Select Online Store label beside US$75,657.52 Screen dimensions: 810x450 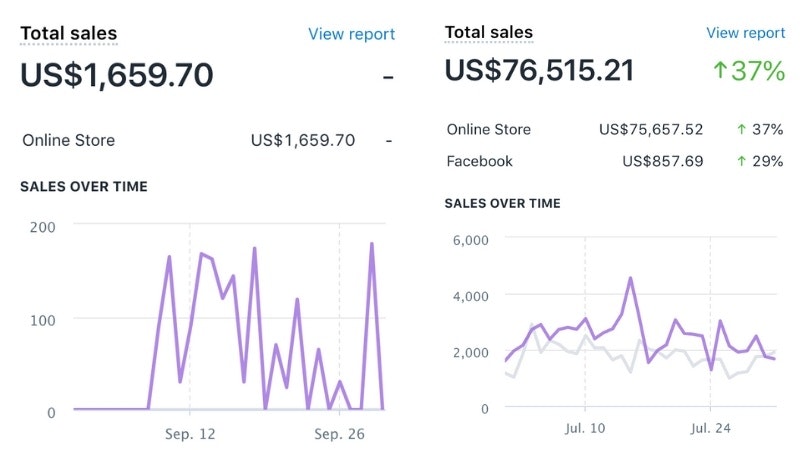(x=488, y=130)
